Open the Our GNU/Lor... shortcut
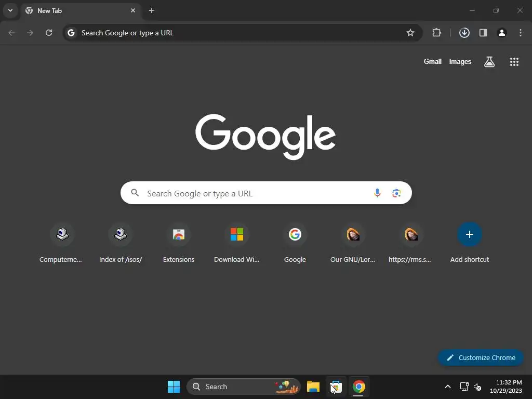 coord(353,243)
